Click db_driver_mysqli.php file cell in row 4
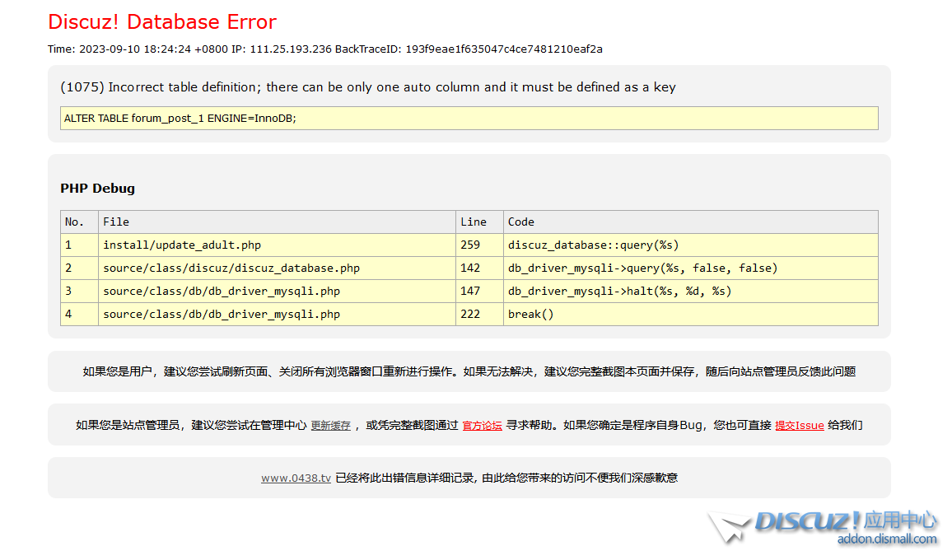This screenshot has height=560, width=952. pyautogui.click(x=277, y=315)
